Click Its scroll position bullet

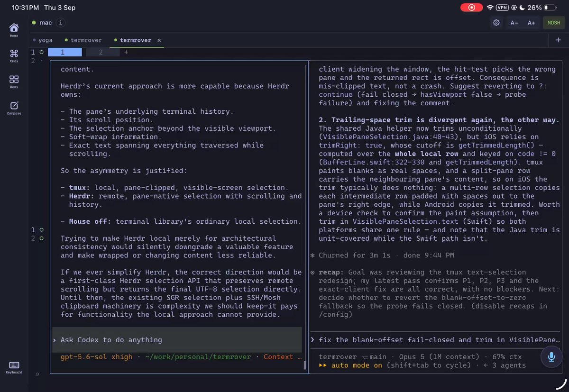tap(107, 120)
